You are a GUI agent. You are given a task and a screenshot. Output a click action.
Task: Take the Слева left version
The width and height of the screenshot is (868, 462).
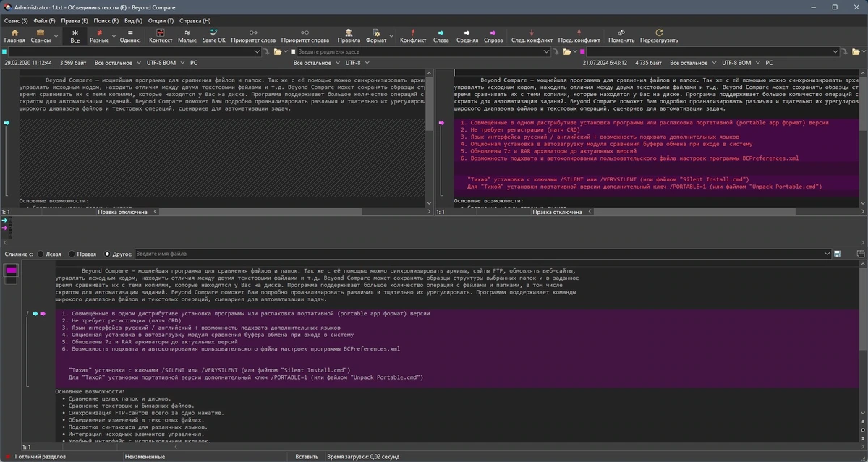441,36
